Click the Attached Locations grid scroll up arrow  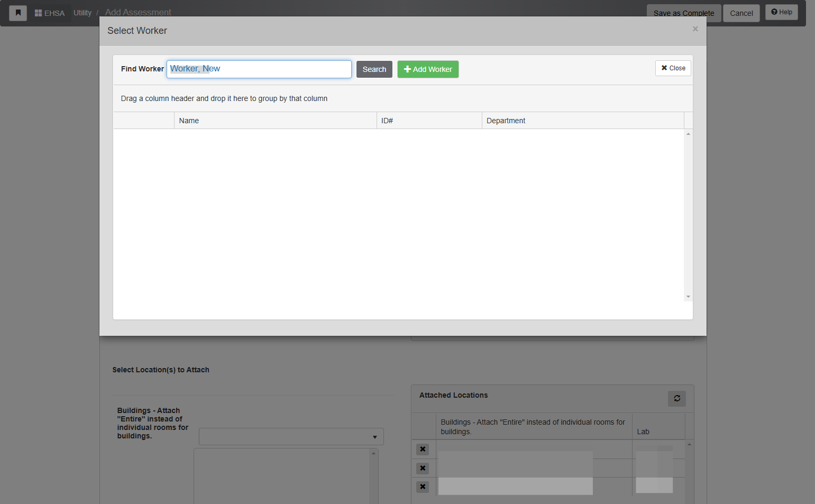tap(689, 444)
